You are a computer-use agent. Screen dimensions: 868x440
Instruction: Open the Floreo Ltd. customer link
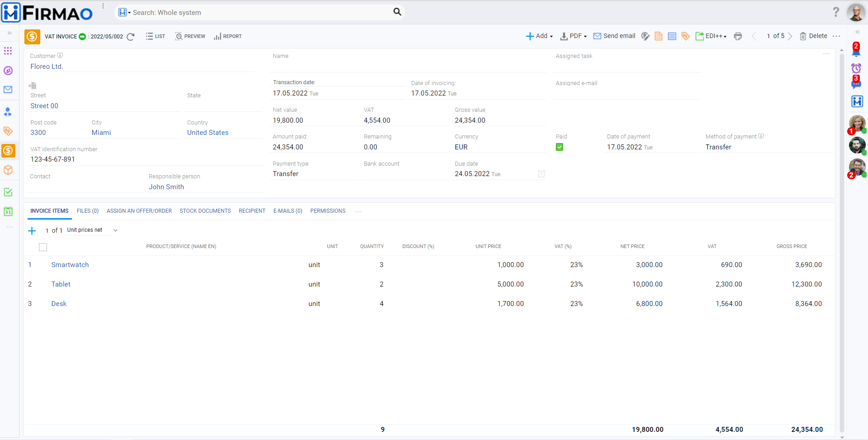(x=47, y=67)
